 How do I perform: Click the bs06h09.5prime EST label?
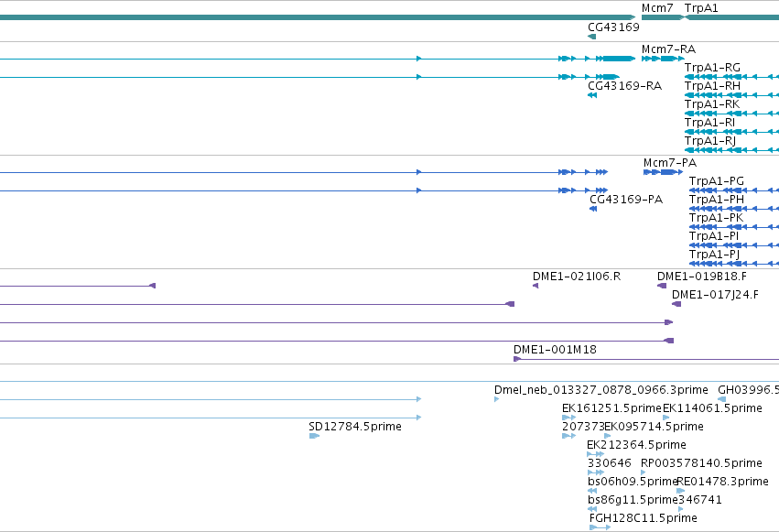tap(633, 482)
